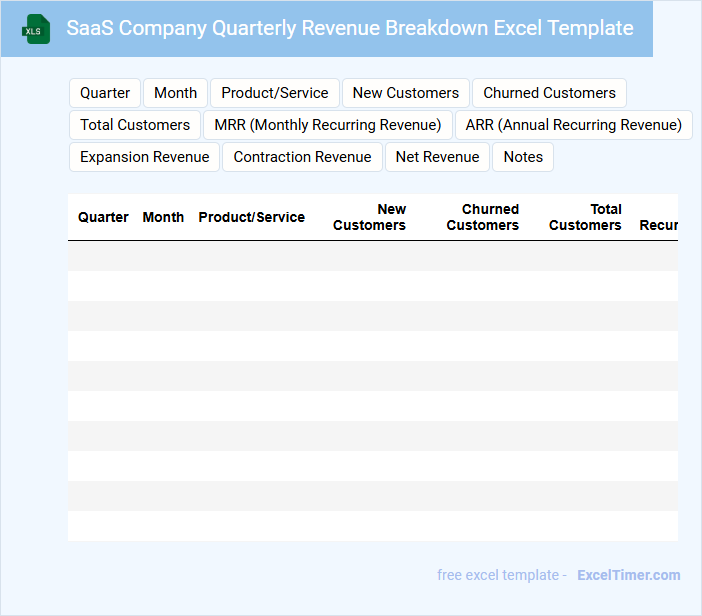702x616 pixels.
Task: Click the Expansion Revenue tag
Action: pyautogui.click(x=145, y=157)
